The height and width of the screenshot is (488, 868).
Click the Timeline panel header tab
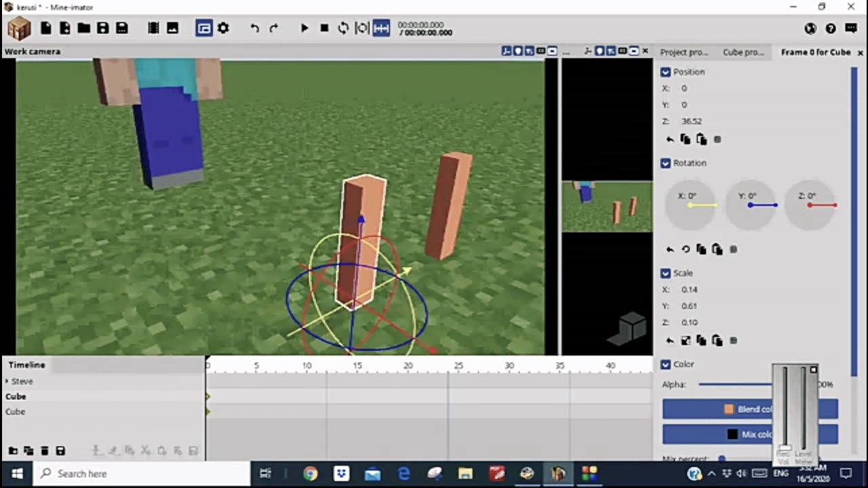pos(26,365)
